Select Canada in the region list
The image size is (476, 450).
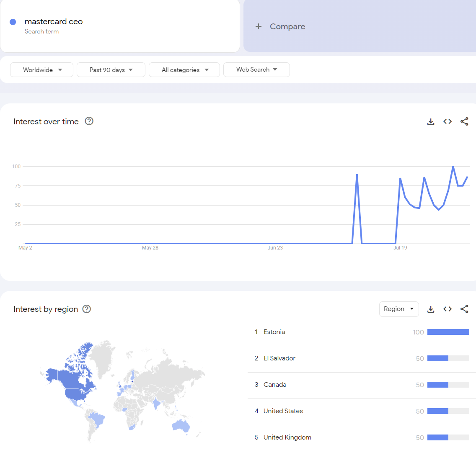coord(362,385)
